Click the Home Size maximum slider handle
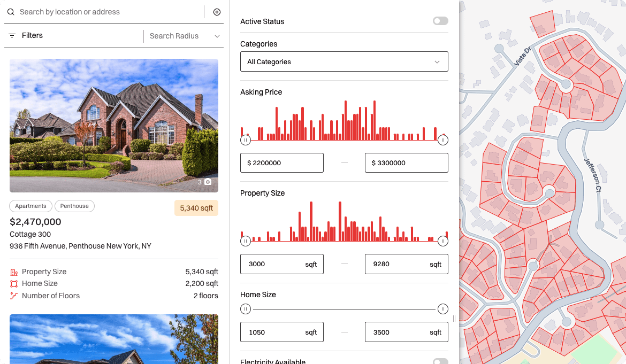Image resolution: width=626 pixels, height=364 pixels. (x=443, y=309)
